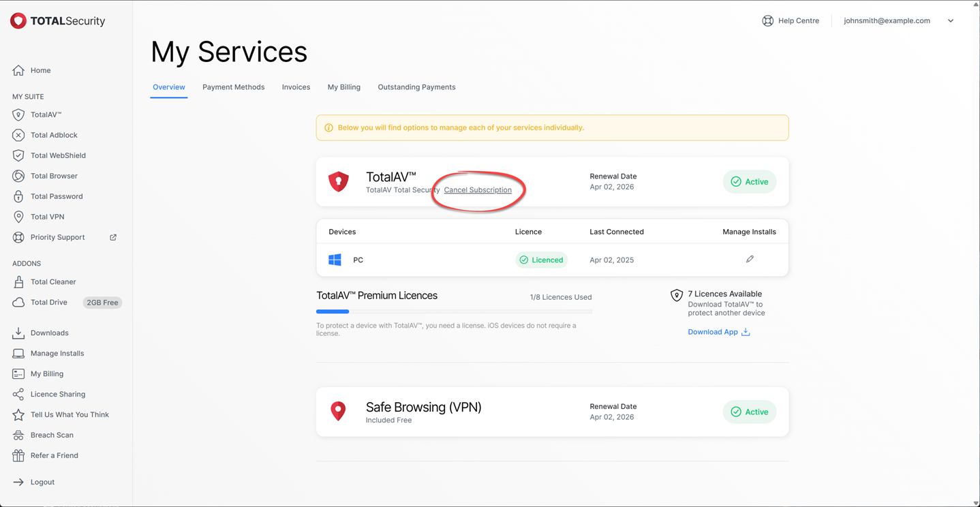Click the '1/8 Licences Used' text

pos(560,297)
